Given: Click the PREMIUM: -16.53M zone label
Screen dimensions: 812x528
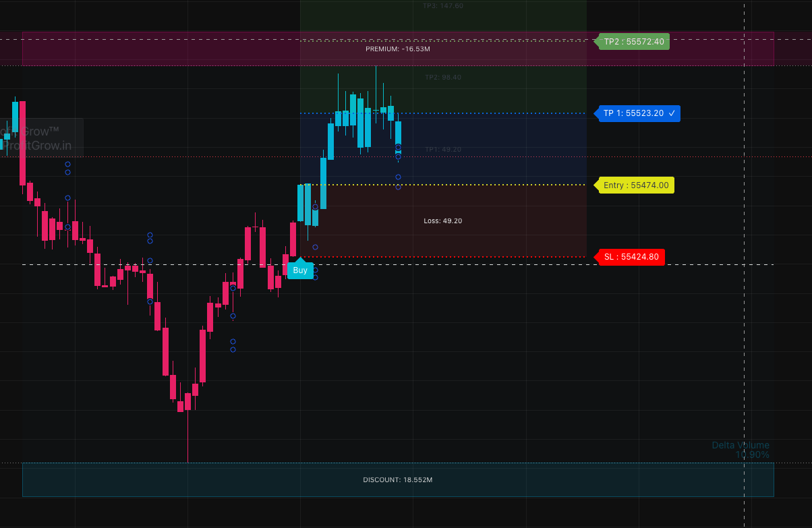Looking at the screenshot, I should click(x=398, y=49).
